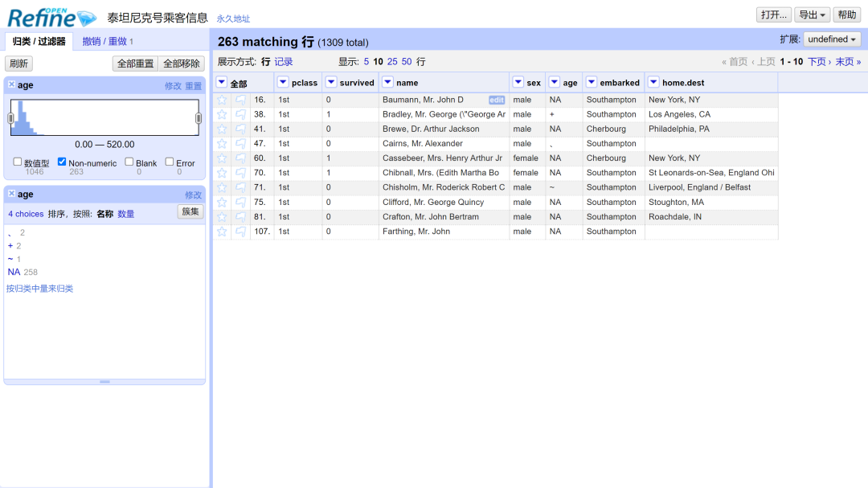Flag the Brewe, Dr. Arthur Jackson row
The image size is (868, 488).
click(x=240, y=129)
